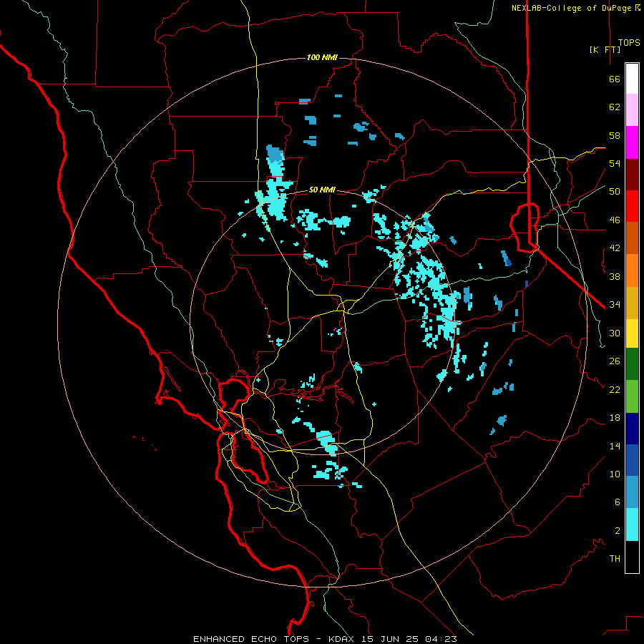Click the legend value "22"
Image resolution: width=644 pixels, height=644 pixels.
click(615, 390)
